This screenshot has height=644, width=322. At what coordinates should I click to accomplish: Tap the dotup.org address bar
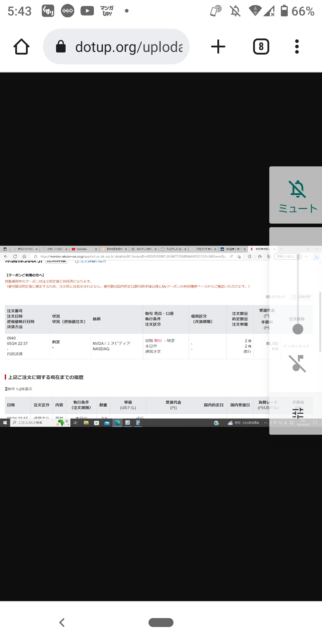pos(116,47)
